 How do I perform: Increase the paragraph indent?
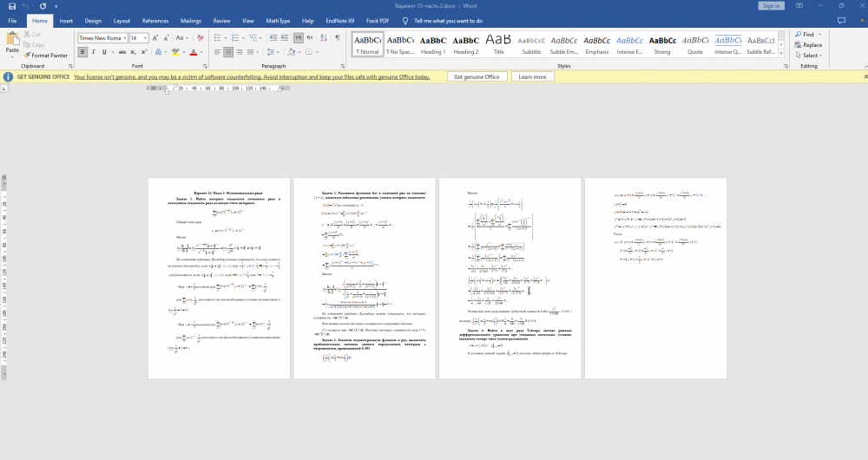click(284, 37)
